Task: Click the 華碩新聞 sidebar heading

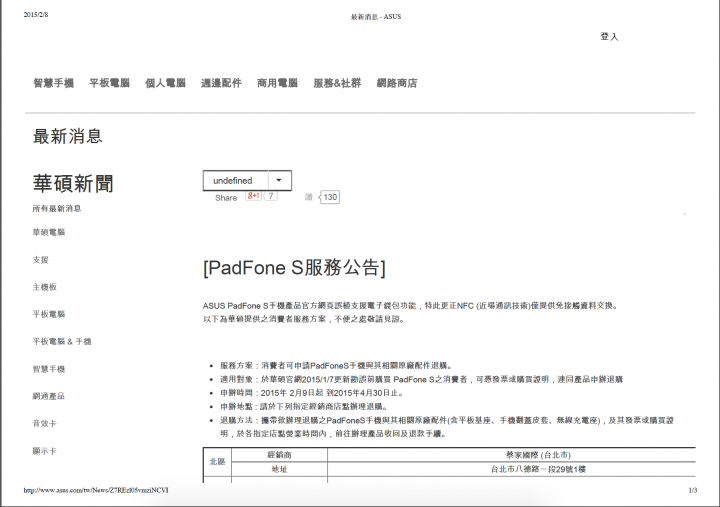Action: [73, 184]
